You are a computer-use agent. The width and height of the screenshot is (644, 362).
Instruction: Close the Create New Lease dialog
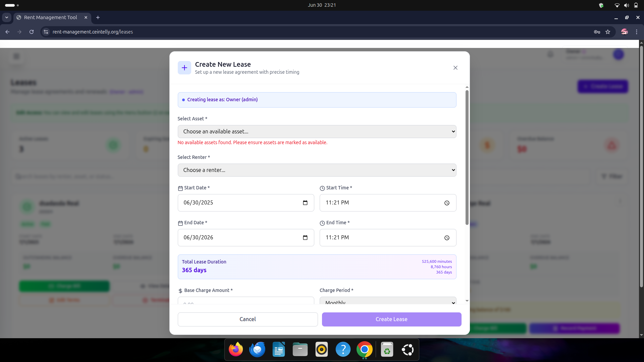(455, 68)
